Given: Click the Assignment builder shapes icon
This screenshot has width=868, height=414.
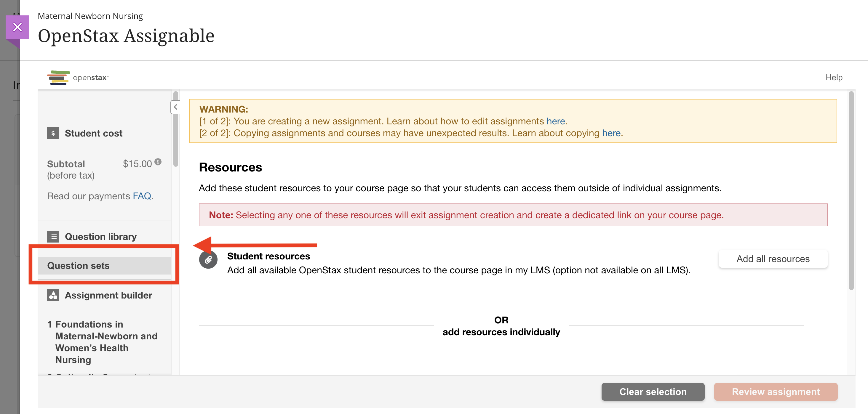Looking at the screenshot, I should [x=53, y=295].
